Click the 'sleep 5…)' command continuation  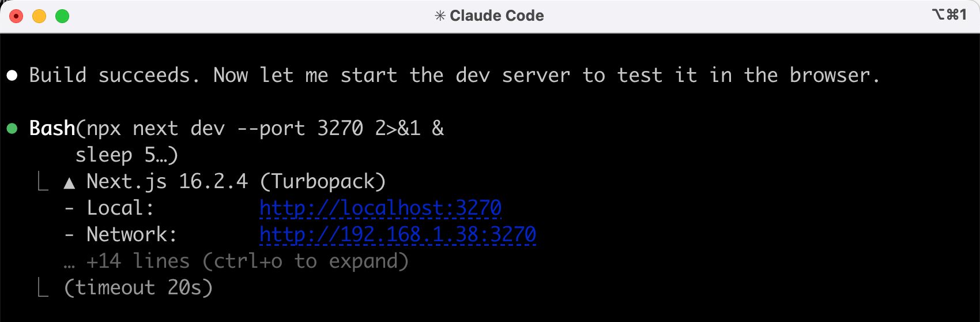point(127,155)
